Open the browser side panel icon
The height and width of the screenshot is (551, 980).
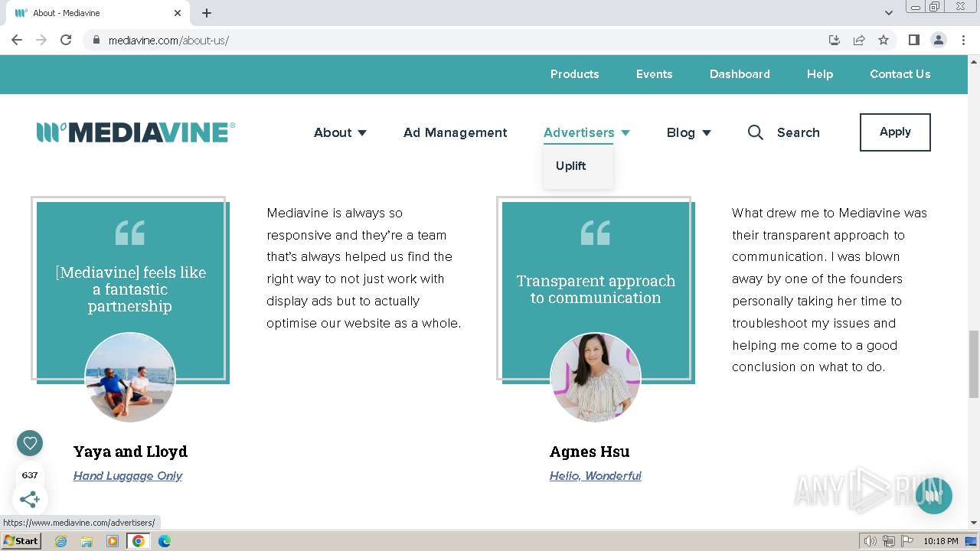pyautogui.click(x=913, y=40)
